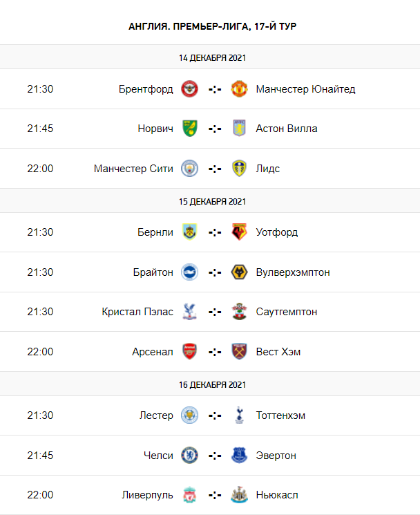Click the Wolverhampton wolf crest
This screenshot has width=420, height=515.
(239, 272)
